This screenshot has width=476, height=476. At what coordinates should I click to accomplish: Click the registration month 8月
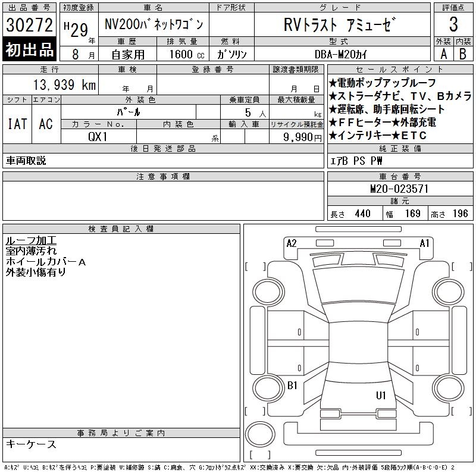[83, 55]
